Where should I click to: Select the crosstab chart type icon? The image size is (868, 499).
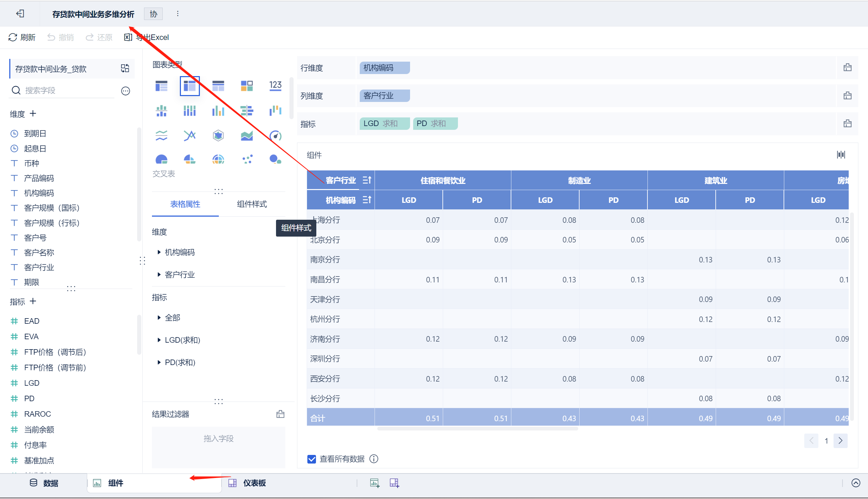click(190, 86)
